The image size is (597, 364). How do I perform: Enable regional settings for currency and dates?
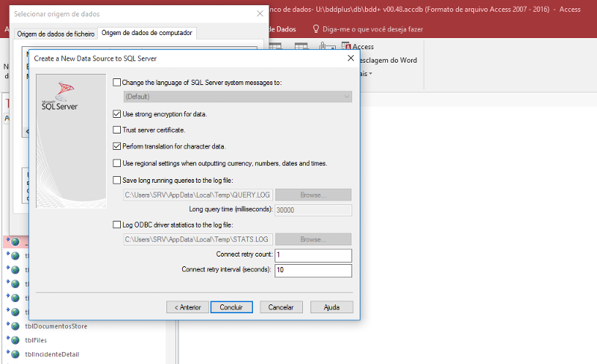tap(117, 163)
